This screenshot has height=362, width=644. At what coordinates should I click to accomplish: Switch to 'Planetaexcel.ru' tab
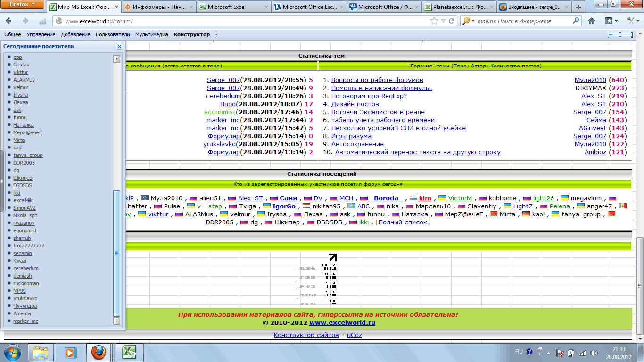tap(459, 7)
